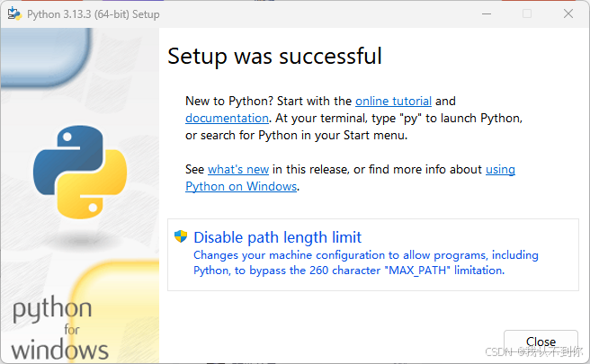Follow the what's new link
This screenshot has height=364, width=590.
click(x=238, y=170)
